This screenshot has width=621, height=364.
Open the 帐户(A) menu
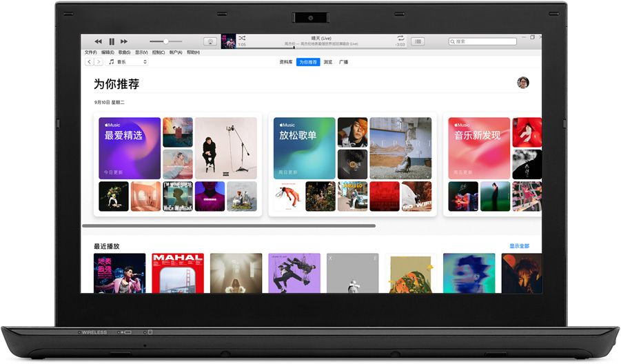pyautogui.click(x=176, y=52)
